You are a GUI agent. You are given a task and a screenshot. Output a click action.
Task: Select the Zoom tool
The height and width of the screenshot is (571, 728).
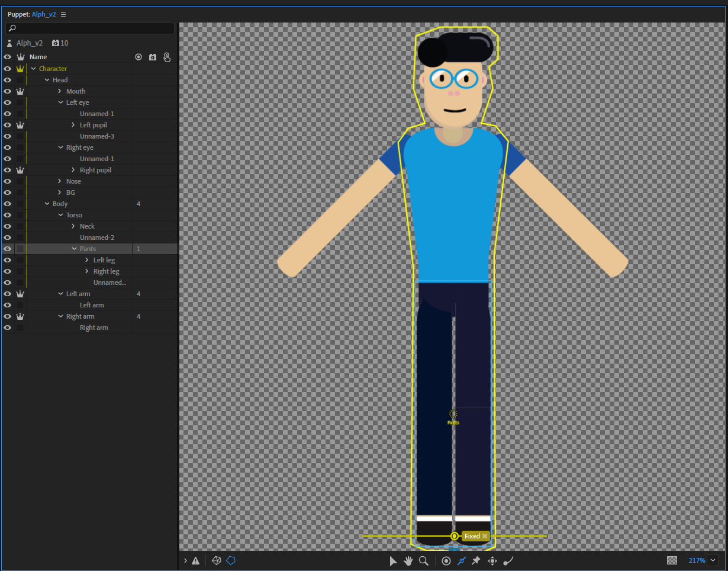tap(423, 561)
